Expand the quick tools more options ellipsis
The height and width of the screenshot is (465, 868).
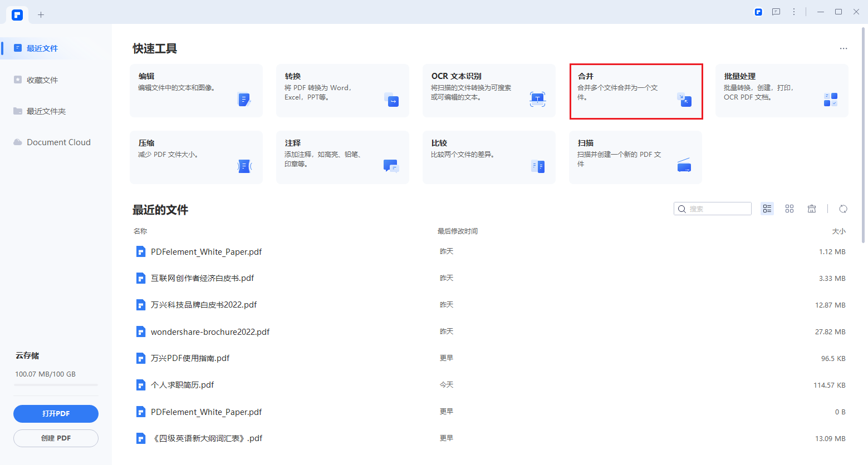(844, 48)
